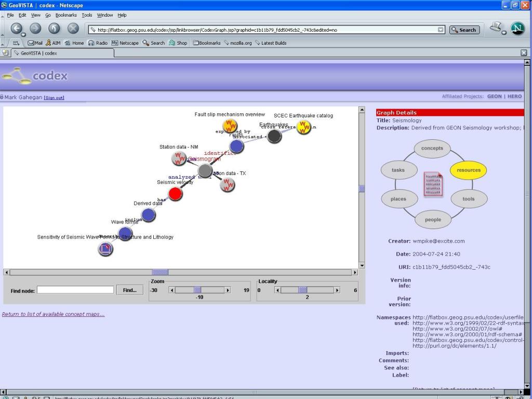
Task: Select the yellow resources oval
Action: 469,170
